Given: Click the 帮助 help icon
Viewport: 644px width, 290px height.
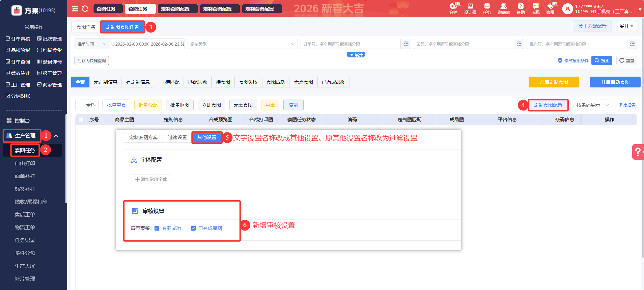Looking at the screenshot, I should tap(521, 9).
